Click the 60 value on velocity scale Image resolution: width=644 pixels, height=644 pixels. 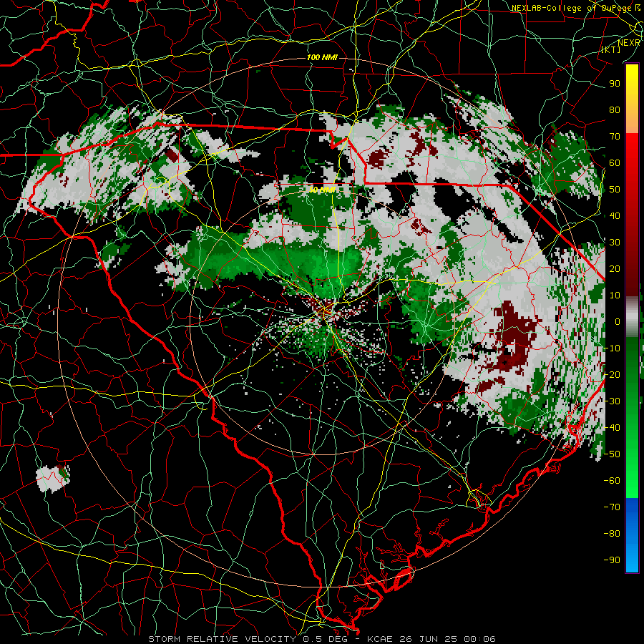(x=615, y=163)
